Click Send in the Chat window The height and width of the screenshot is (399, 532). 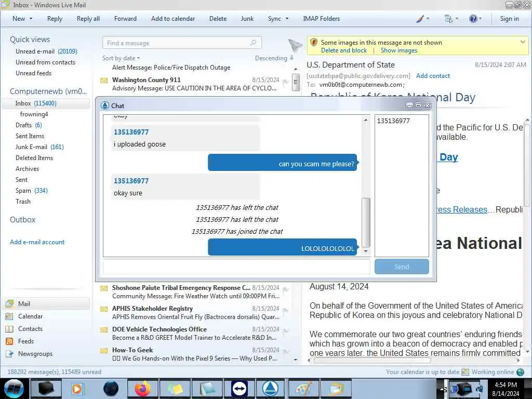(x=402, y=267)
